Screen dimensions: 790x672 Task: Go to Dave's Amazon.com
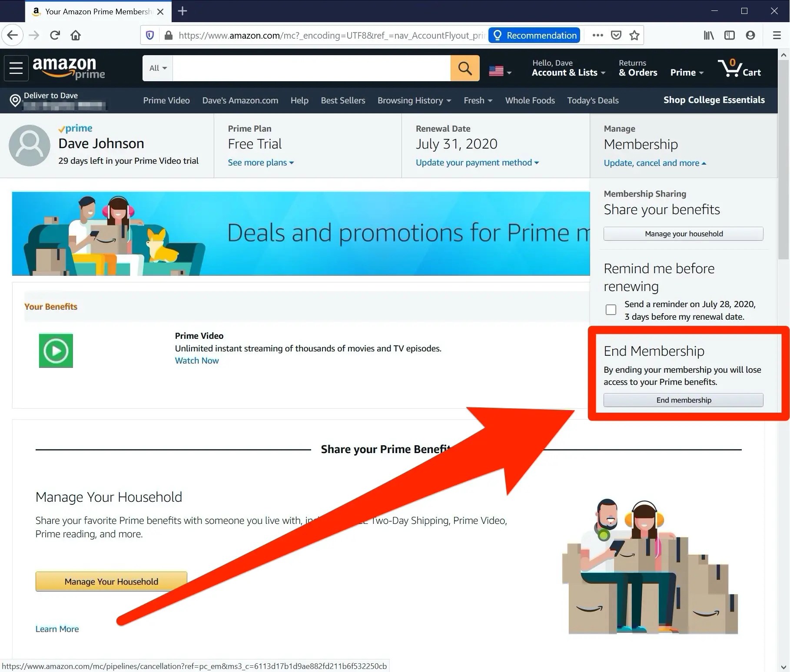point(240,100)
